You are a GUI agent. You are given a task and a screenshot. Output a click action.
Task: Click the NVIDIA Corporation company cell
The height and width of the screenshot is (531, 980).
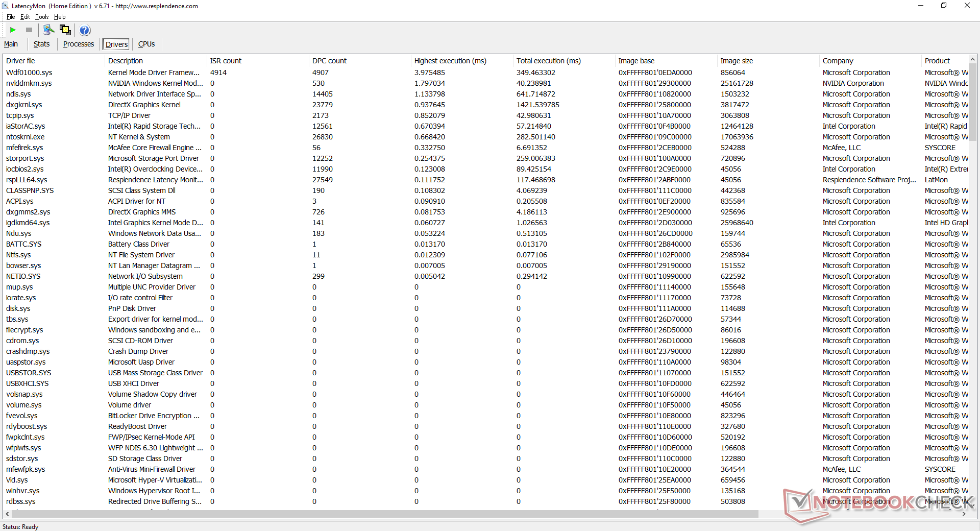(853, 83)
